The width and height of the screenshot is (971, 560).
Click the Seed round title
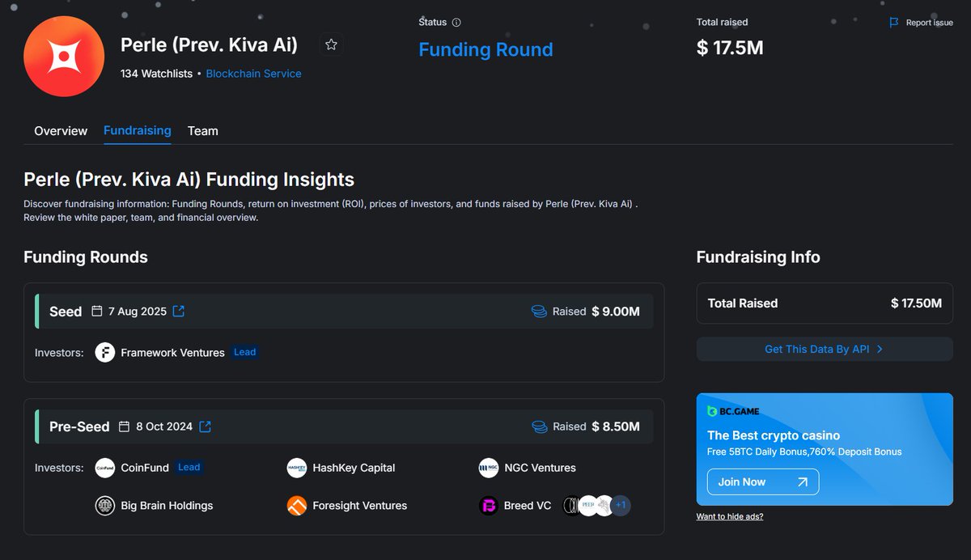tap(66, 312)
